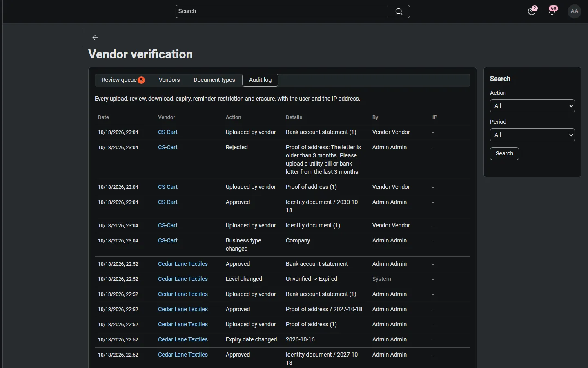Click the rejection reason text about the letter

pyautogui.click(x=323, y=159)
